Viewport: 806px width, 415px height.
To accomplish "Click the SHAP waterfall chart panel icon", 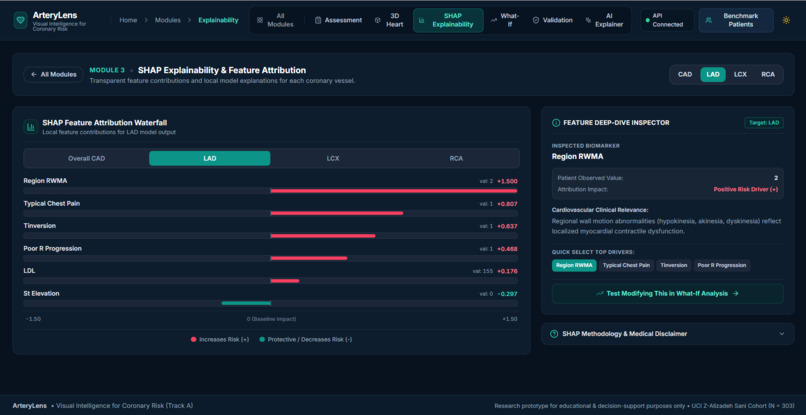I will pyautogui.click(x=31, y=127).
